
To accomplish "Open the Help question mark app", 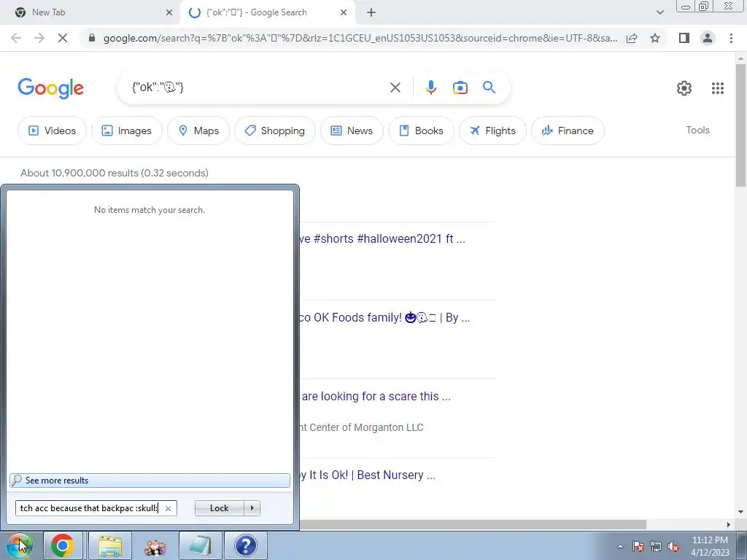I will 246,545.
